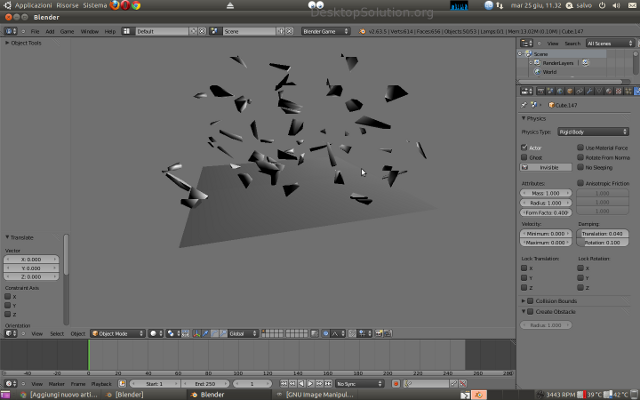Open the Blender Game engine dropdown
Screen dimensions: 640x400
326,31
